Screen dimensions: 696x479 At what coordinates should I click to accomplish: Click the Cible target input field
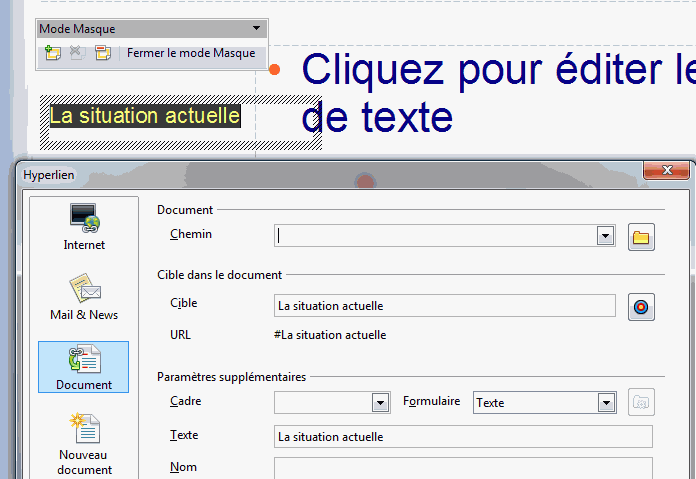pyautogui.click(x=445, y=305)
